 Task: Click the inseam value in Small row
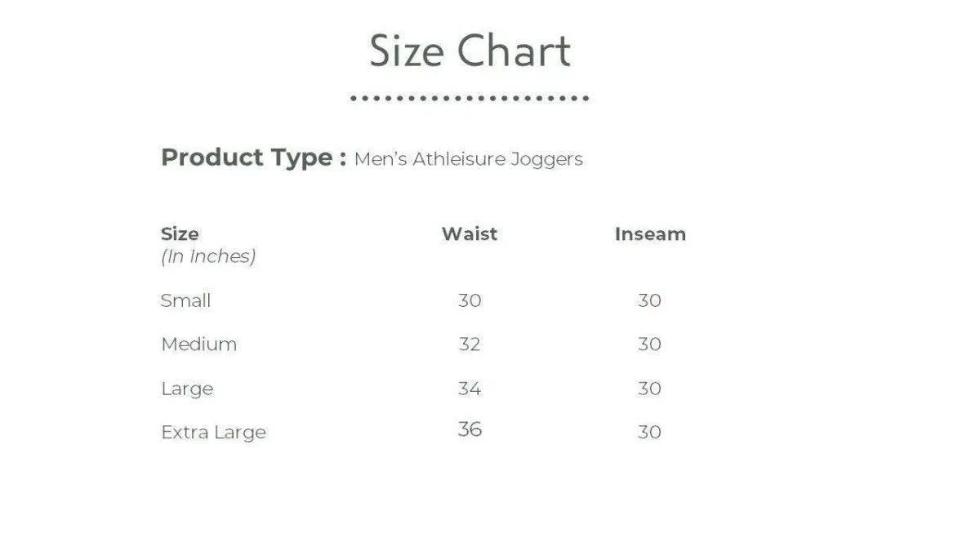coord(649,300)
